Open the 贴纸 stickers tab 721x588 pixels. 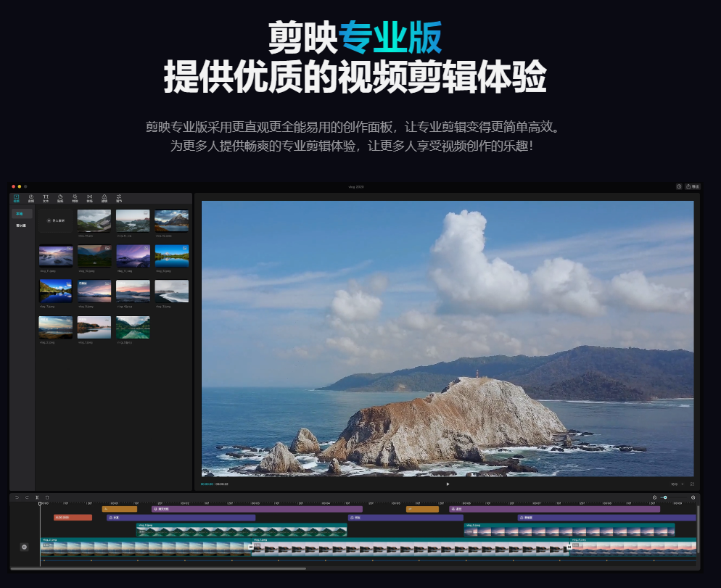click(x=60, y=198)
